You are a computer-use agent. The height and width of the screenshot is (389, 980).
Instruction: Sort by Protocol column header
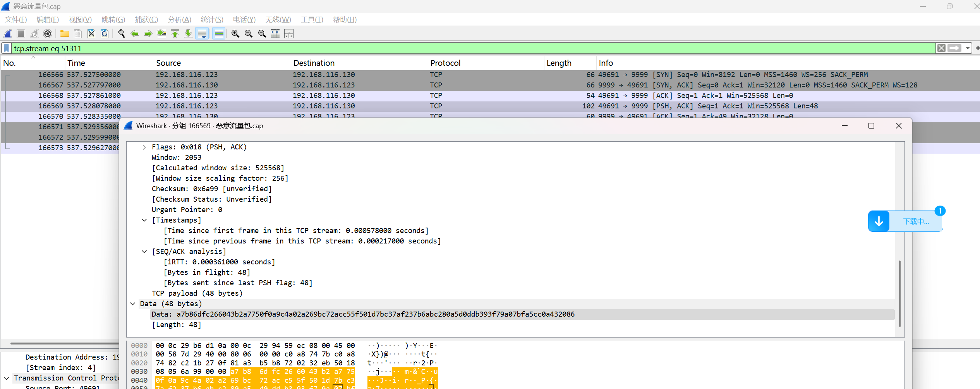(486, 63)
